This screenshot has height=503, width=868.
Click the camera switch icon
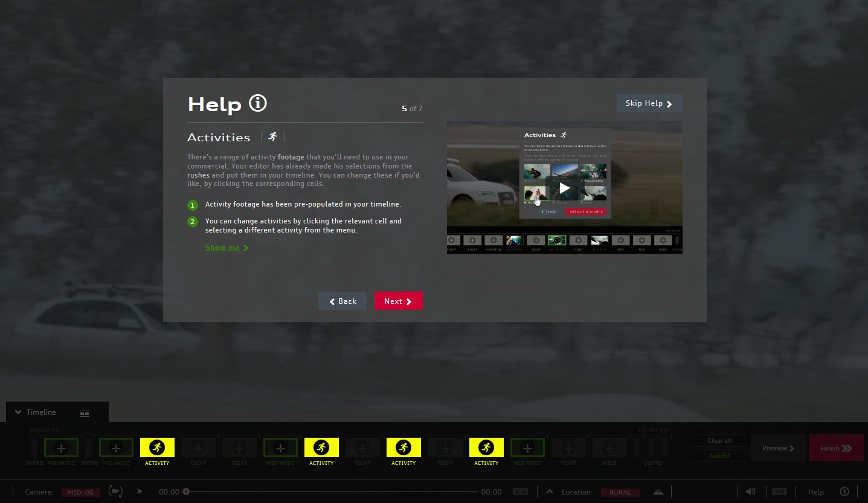[x=115, y=491]
